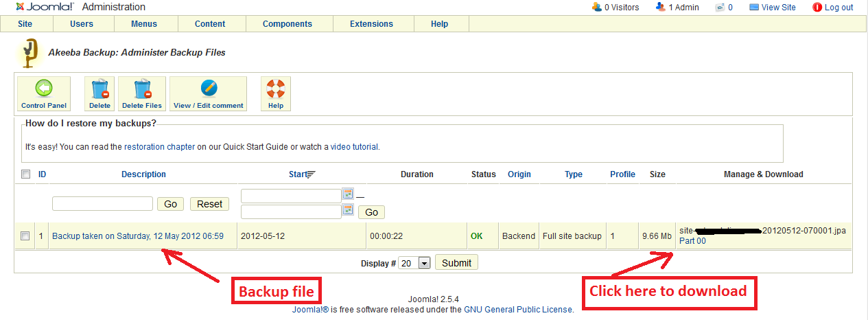Screen dimensions: 868x320
Task: Click the '00:00:22' duration cell
Action: pyautogui.click(x=386, y=236)
